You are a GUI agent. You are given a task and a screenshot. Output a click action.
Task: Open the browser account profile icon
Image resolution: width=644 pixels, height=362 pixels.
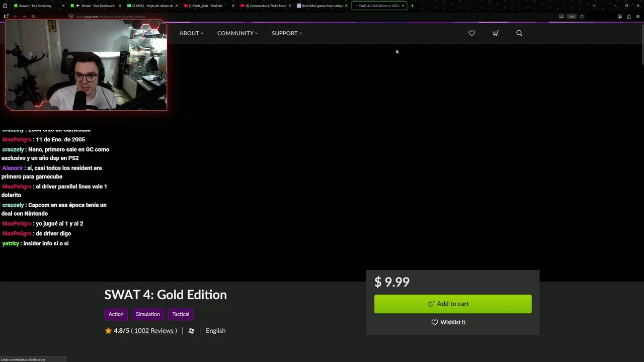pos(620,17)
